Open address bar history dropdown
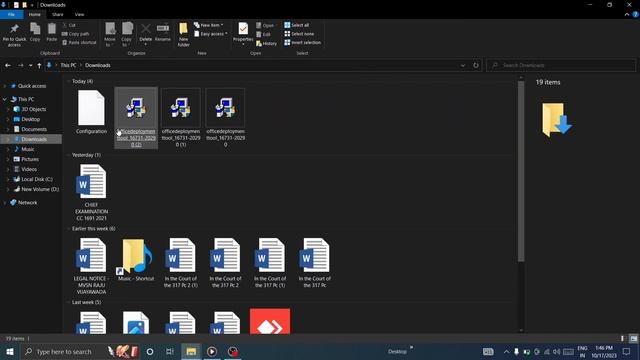The height and width of the screenshot is (360, 640). 463,65
